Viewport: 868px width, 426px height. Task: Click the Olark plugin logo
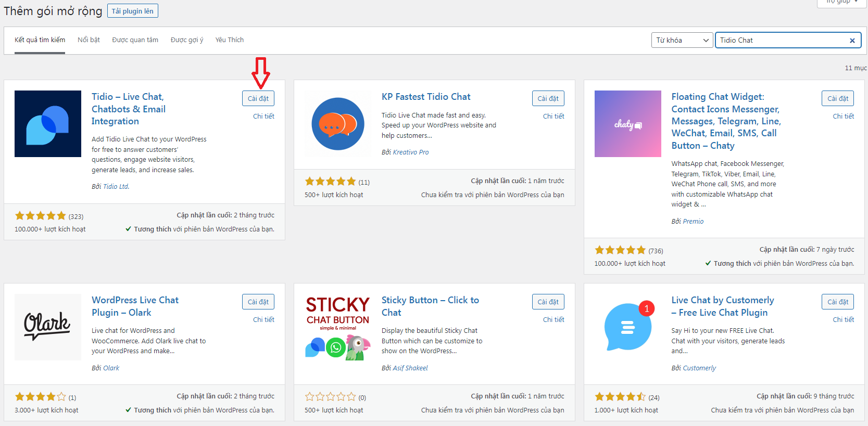tap(48, 327)
